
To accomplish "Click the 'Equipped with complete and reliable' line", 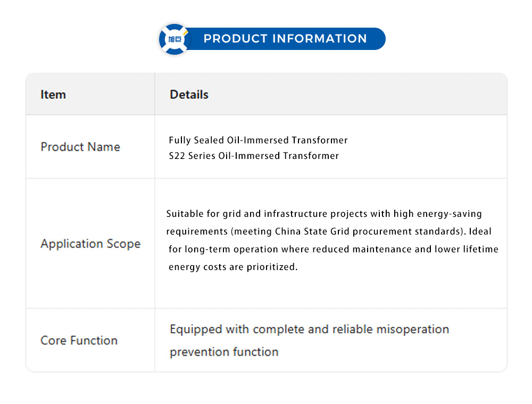I will [x=309, y=330].
